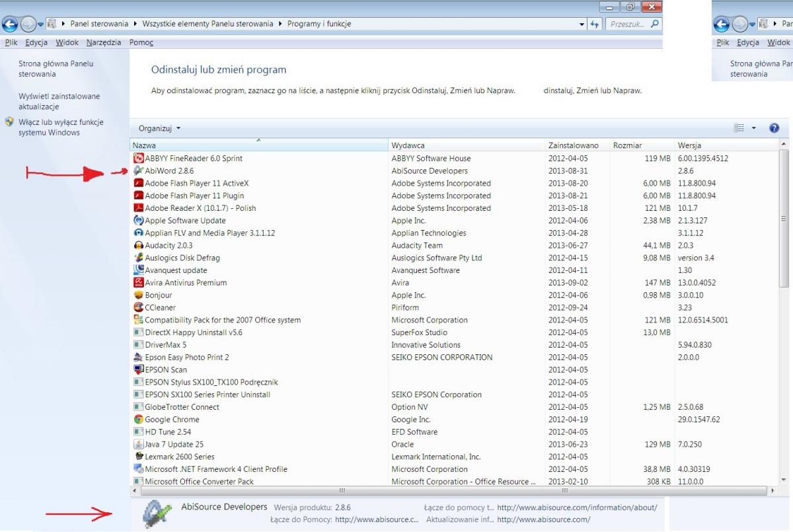Click the Auslogics Disk Defrag icon

point(138,258)
